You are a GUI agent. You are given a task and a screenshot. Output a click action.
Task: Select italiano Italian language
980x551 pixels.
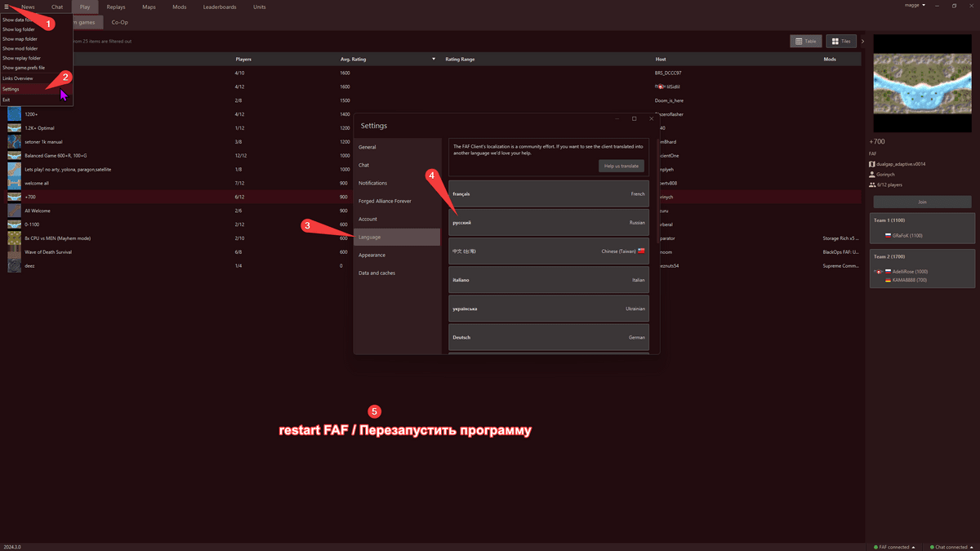tap(548, 280)
